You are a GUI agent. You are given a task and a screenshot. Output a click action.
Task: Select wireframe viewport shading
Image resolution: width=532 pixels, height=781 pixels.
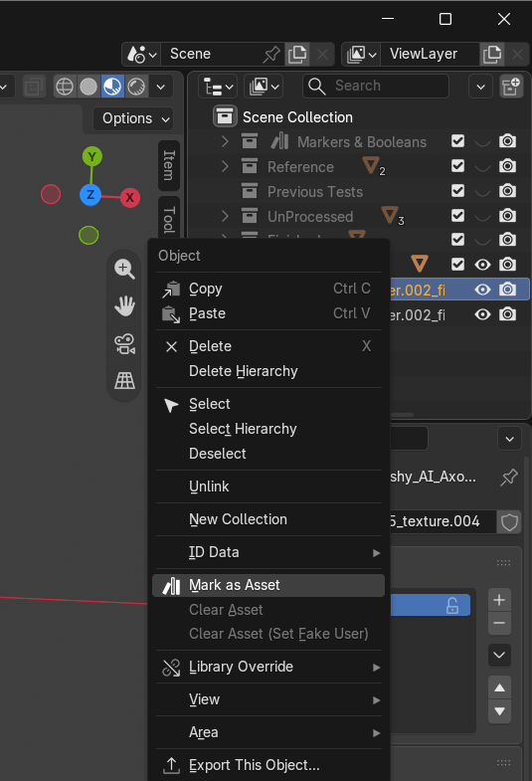coord(65,87)
